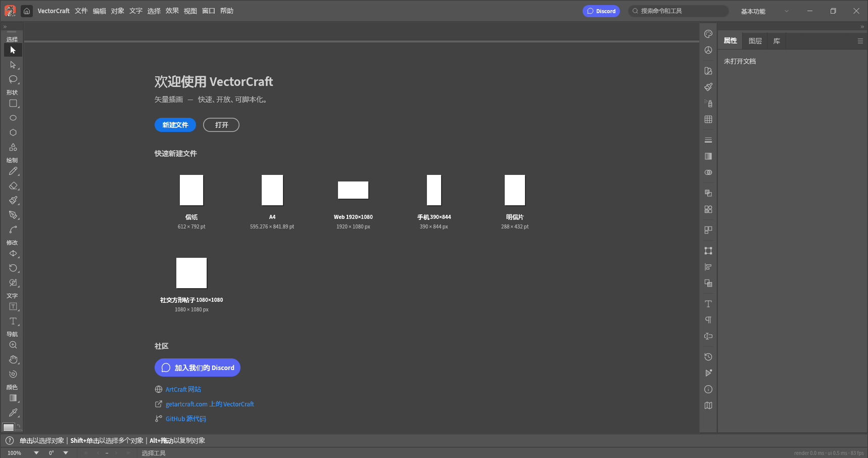Open the Swatches grid panel icon

708,119
